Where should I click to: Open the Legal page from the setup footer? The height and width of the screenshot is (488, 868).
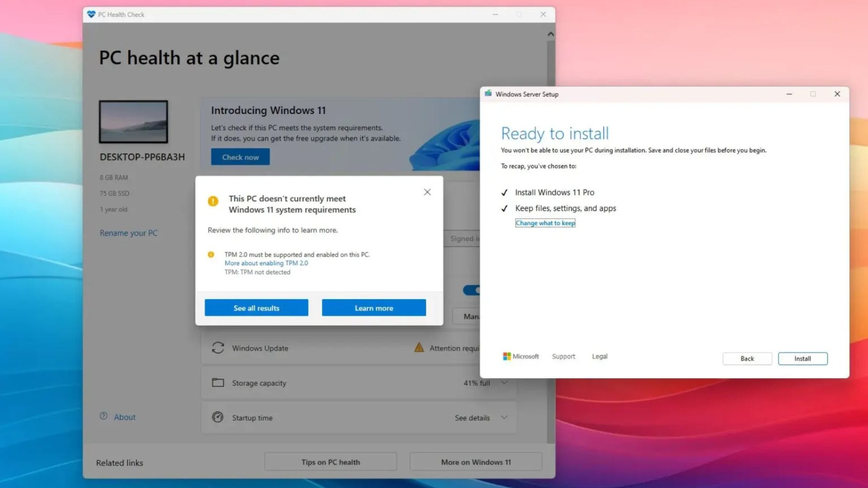pos(599,356)
